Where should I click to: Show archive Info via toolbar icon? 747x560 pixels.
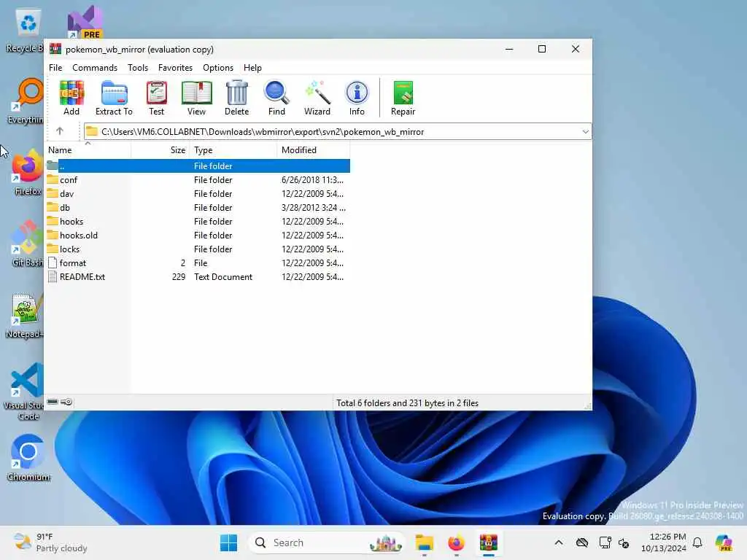click(357, 98)
